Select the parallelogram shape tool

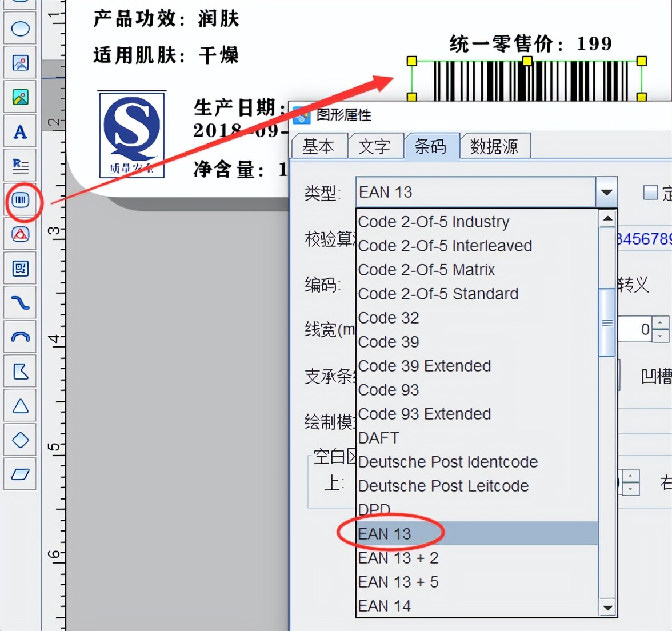(x=20, y=474)
